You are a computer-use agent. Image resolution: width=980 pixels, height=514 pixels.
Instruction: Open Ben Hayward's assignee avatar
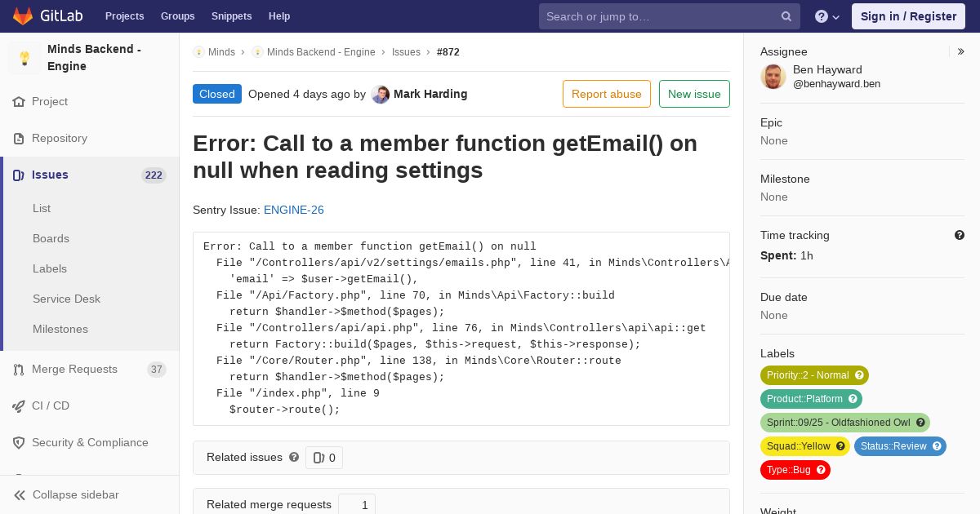coord(773,77)
